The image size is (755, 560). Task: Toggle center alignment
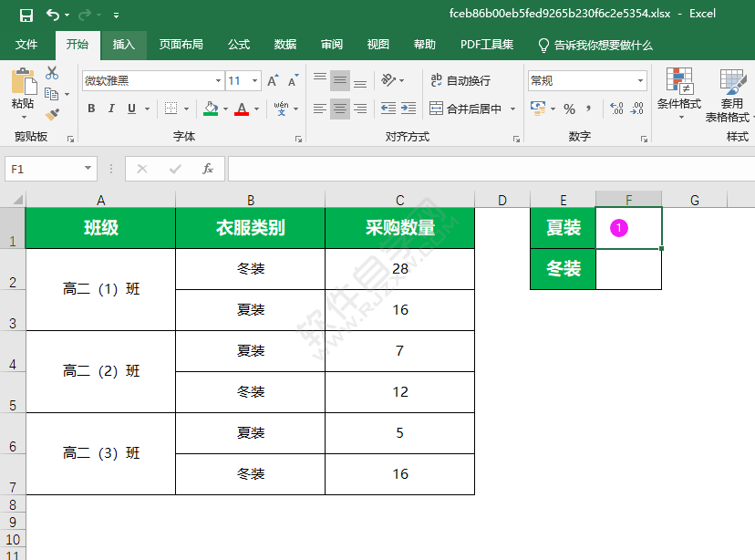click(x=338, y=109)
